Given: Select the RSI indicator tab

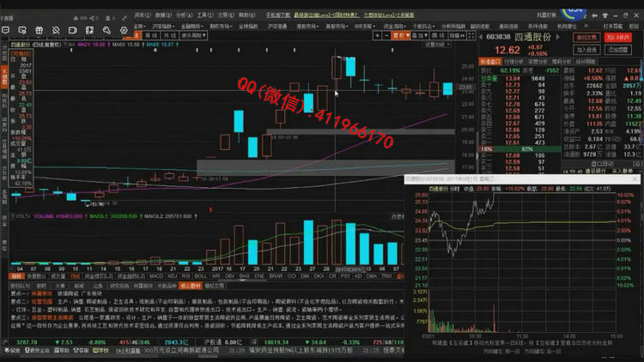Looking at the screenshot, I should click(186, 276).
